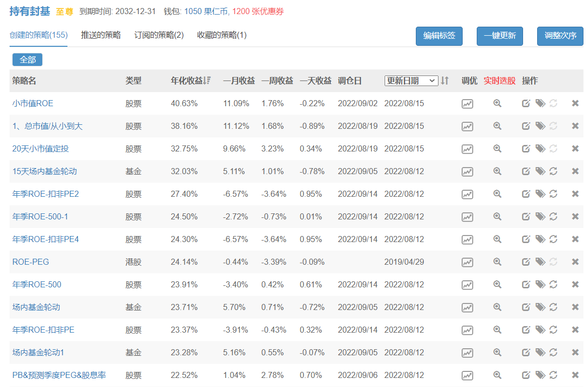Click the 一键更新 button
This screenshot has width=588, height=387.
pyautogui.click(x=499, y=36)
